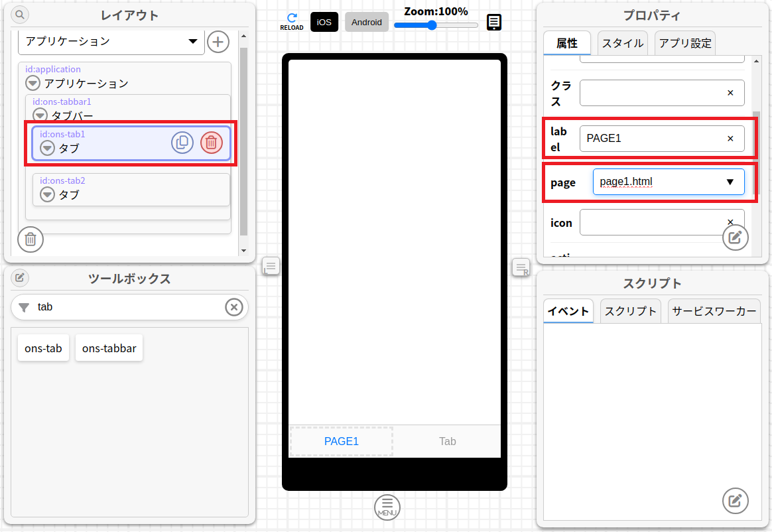The image size is (772, 532).
Task: Click the RELOAD icon
Action: pyautogui.click(x=291, y=21)
